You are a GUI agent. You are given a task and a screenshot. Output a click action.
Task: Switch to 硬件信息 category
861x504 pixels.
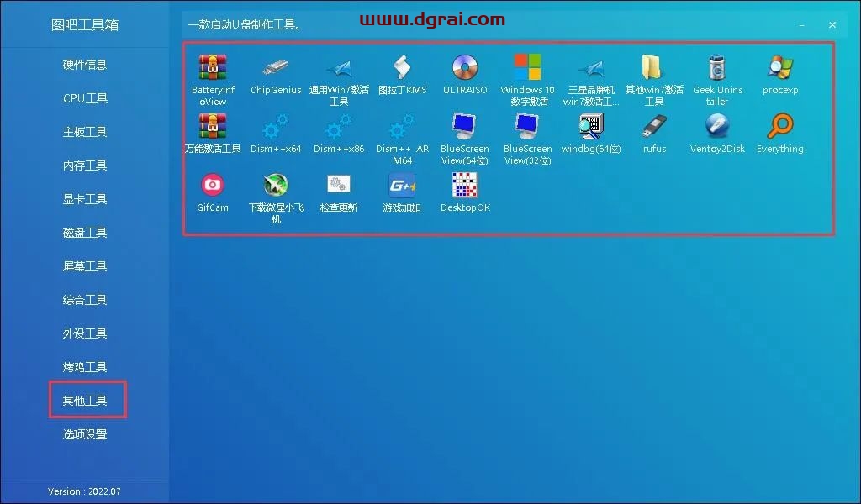point(85,65)
